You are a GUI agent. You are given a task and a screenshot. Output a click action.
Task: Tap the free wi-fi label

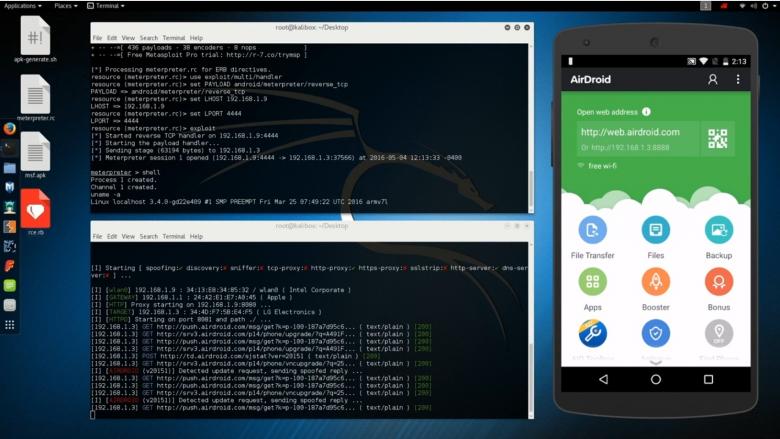(602, 166)
